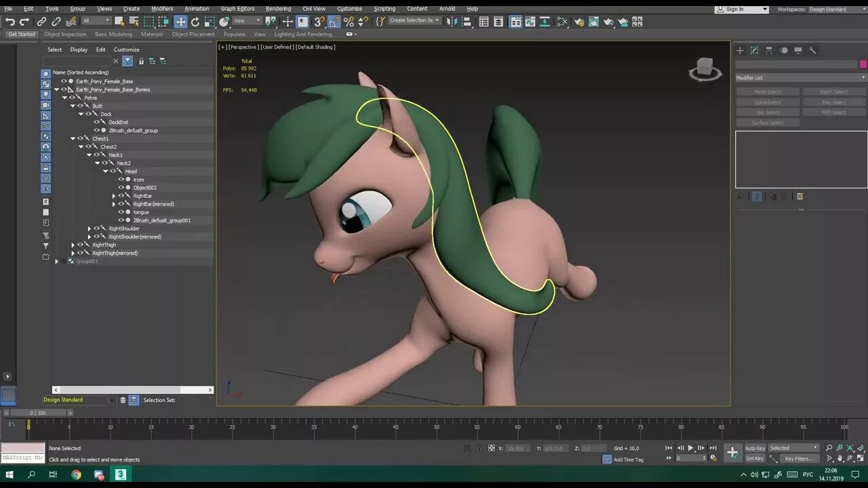This screenshot has height=488, width=868.
Task: Collapse the Earth_Pony_Female_Base_Bones tree node
Action: [56, 89]
